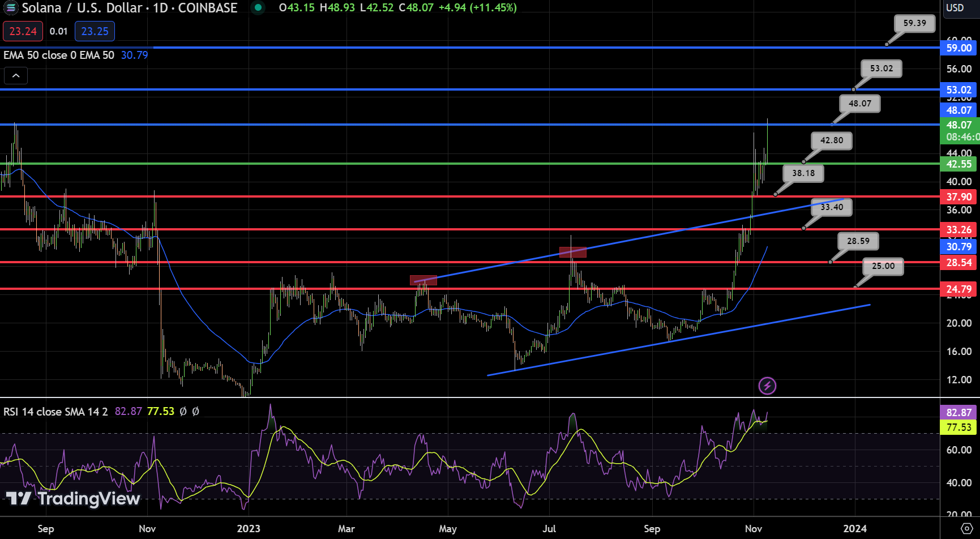Image resolution: width=980 pixels, height=539 pixels.
Task: Click the 0.01 spread value
Action: click(x=58, y=31)
